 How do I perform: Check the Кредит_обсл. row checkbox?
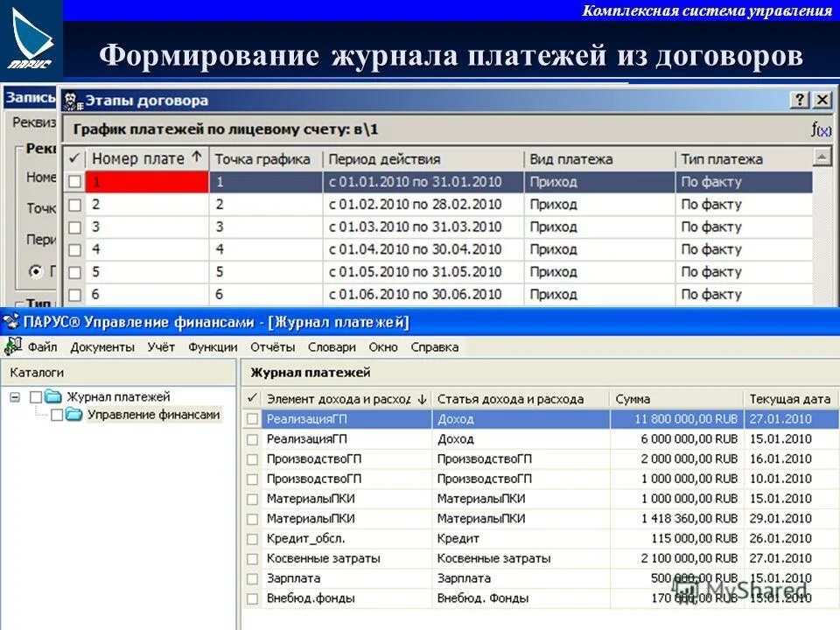pos(251,537)
